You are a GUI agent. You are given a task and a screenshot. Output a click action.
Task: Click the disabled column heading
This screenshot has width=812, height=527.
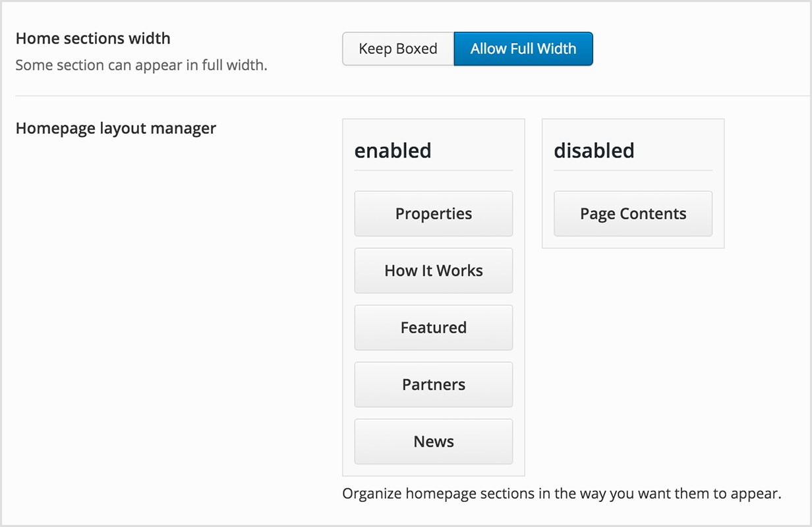click(594, 151)
